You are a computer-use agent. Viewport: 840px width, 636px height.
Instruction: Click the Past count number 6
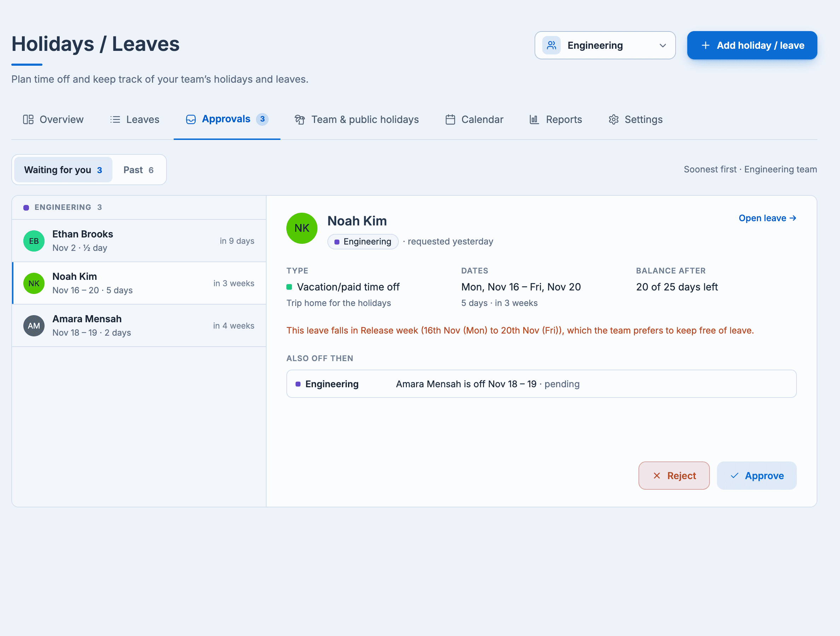point(151,170)
